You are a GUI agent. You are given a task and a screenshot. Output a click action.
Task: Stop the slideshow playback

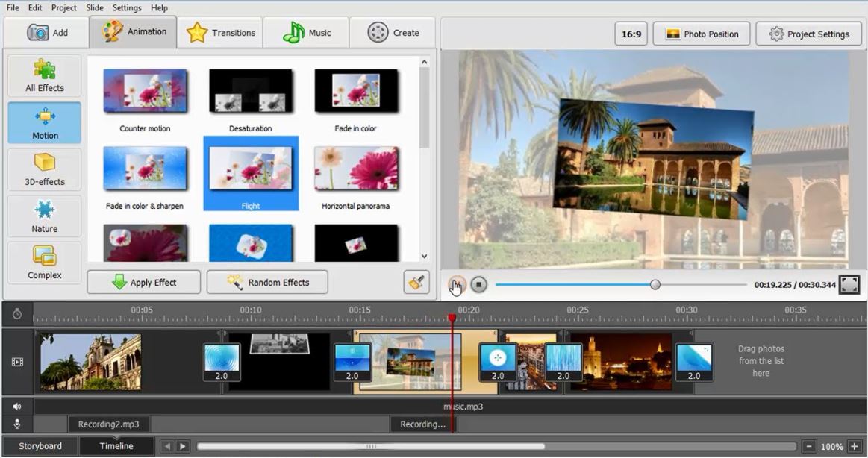[478, 284]
